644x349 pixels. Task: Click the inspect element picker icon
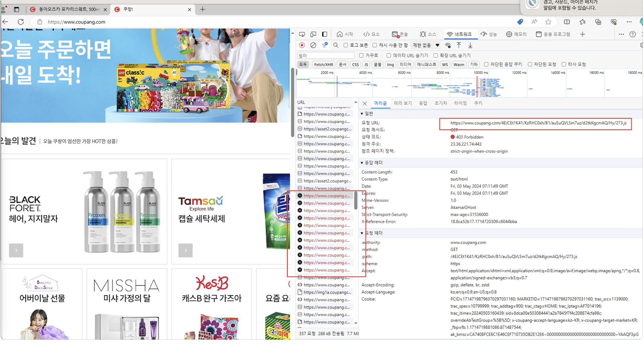pyautogui.click(x=302, y=34)
